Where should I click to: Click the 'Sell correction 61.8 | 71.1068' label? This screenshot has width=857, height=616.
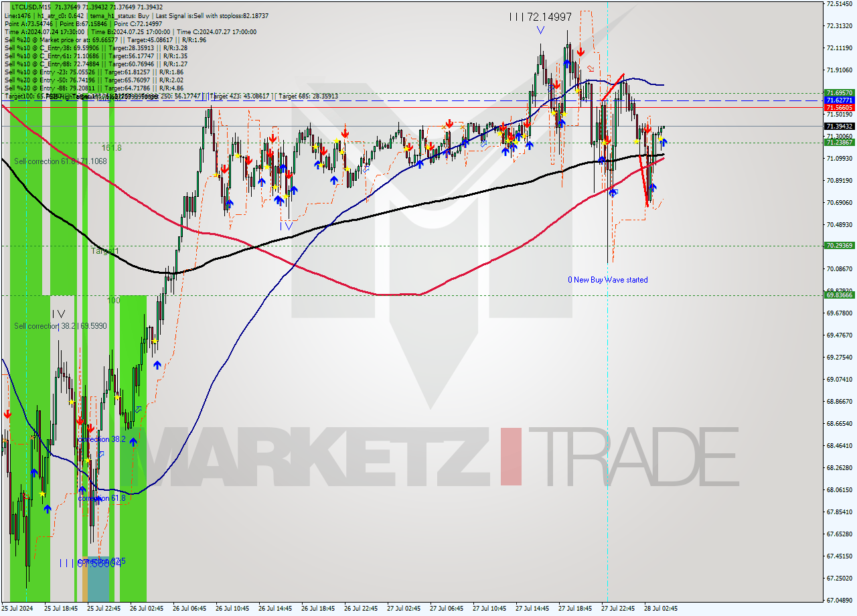pyautogui.click(x=60, y=161)
